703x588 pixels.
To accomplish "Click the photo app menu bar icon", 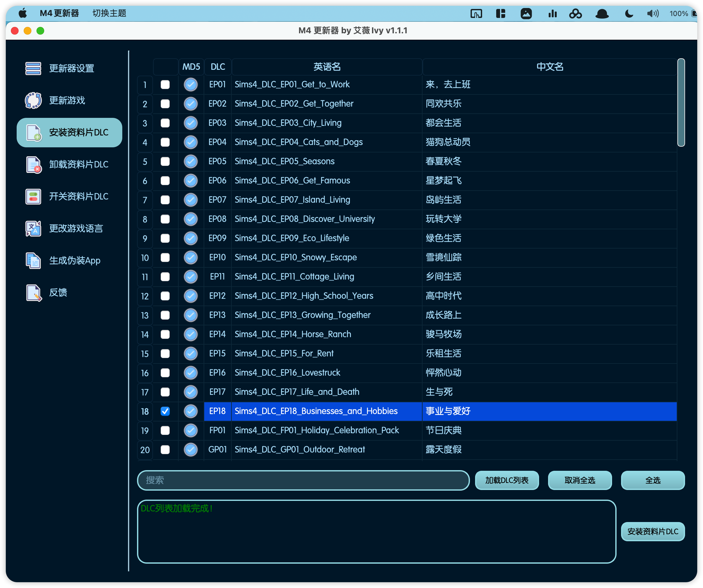I will 526,13.
